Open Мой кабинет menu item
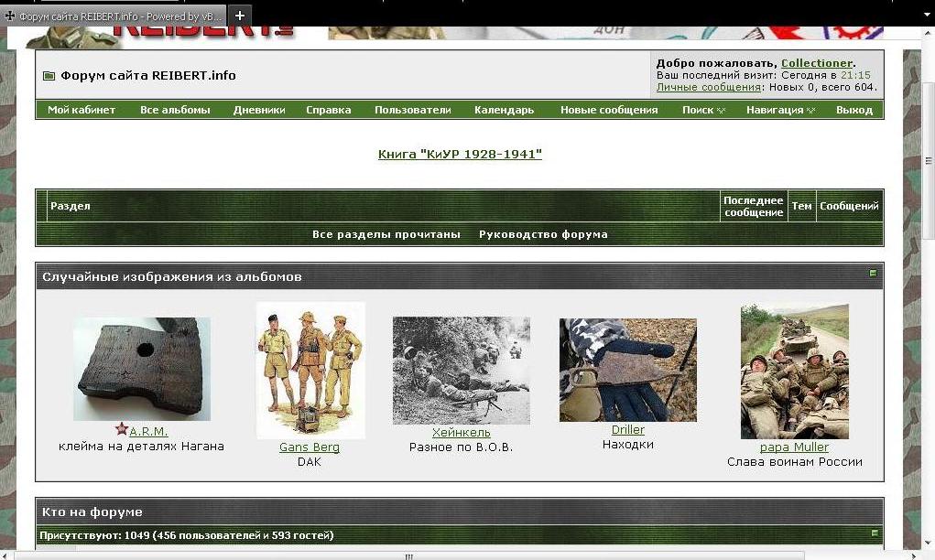This screenshot has width=935, height=560. 82,110
